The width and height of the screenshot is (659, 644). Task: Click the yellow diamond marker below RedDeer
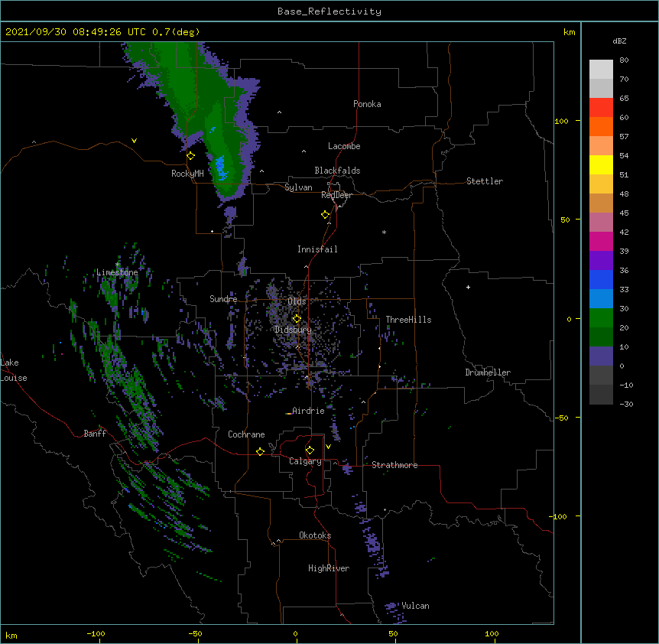click(x=325, y=215)
